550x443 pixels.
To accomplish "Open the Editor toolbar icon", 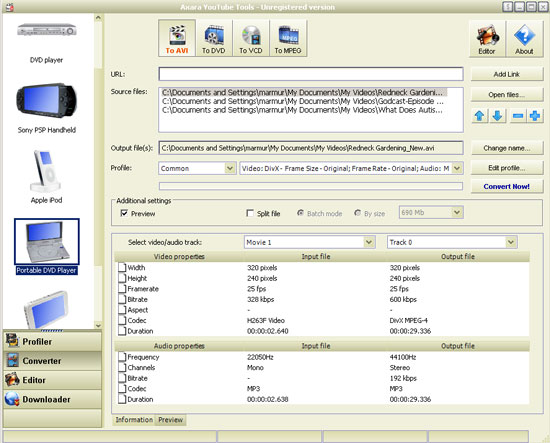I will (487, 39).
